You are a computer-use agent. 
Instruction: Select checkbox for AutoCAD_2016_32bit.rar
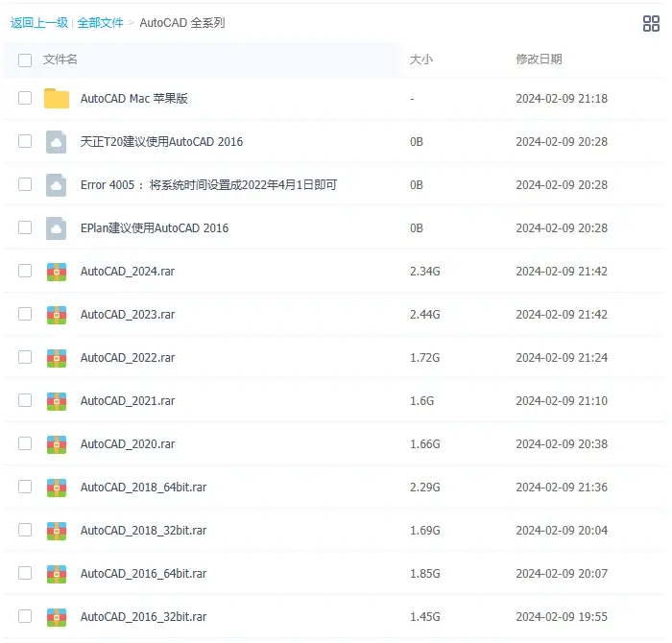[25, 616]
